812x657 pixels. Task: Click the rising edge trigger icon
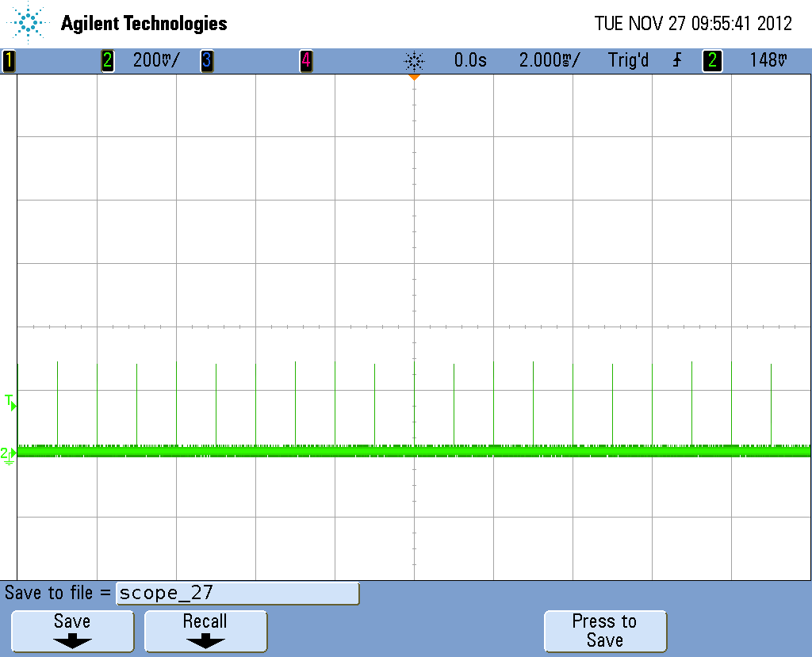[x=677, y=60]
